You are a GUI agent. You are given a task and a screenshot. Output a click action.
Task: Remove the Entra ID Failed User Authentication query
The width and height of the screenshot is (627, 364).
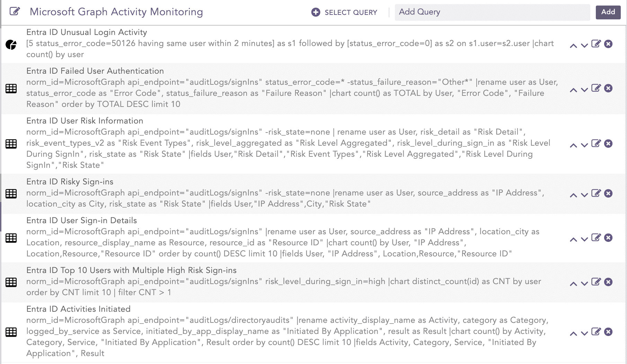(x=608, y=88)
